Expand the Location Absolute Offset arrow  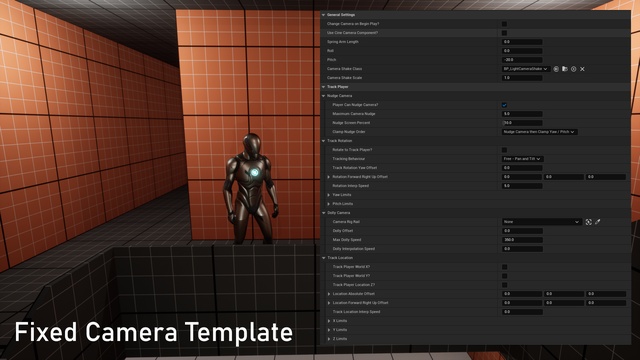point(329,294)
